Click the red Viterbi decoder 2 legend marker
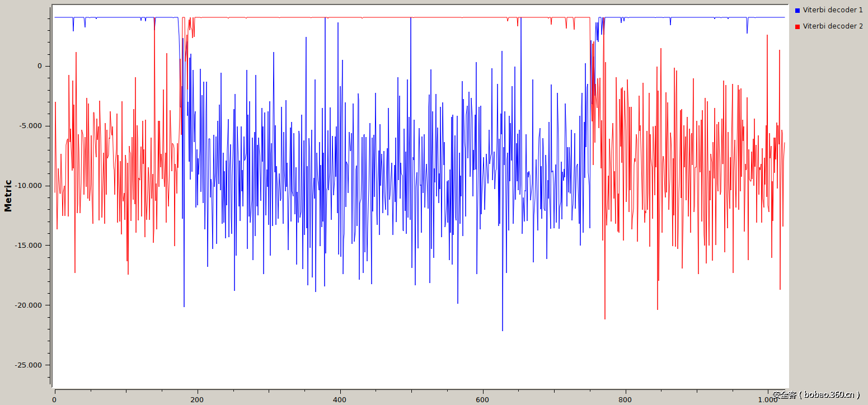 (x=797, y=26)
